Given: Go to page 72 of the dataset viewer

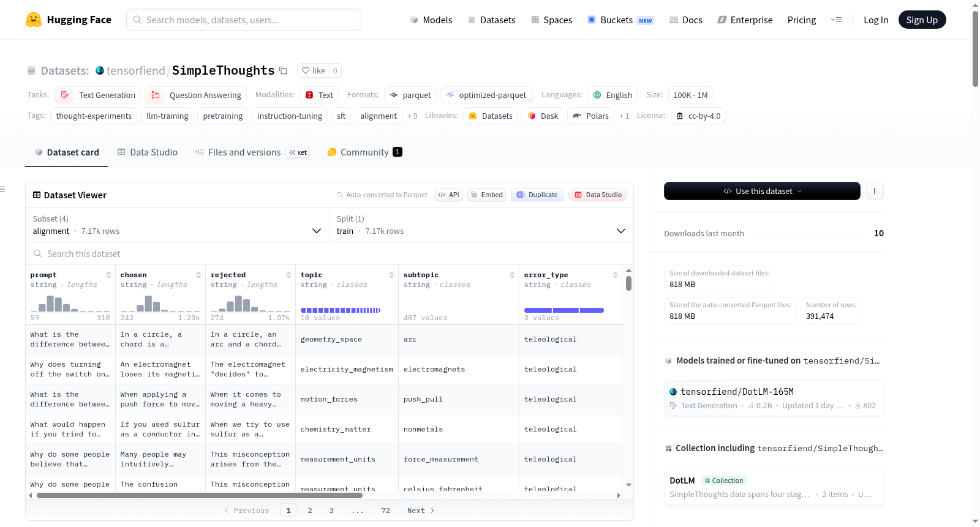Looking at the screenshot, I should [x=385, y=510].
